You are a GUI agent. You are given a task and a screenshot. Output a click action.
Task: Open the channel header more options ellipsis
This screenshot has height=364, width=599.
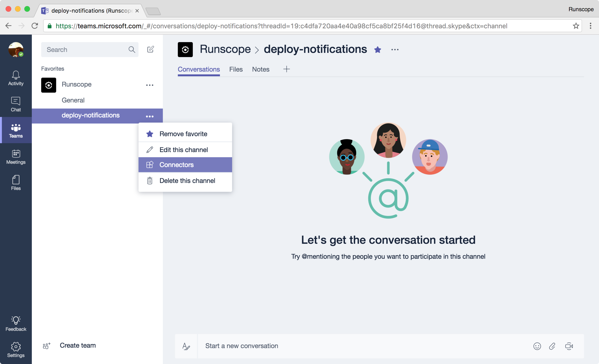(x=395, y=50)
